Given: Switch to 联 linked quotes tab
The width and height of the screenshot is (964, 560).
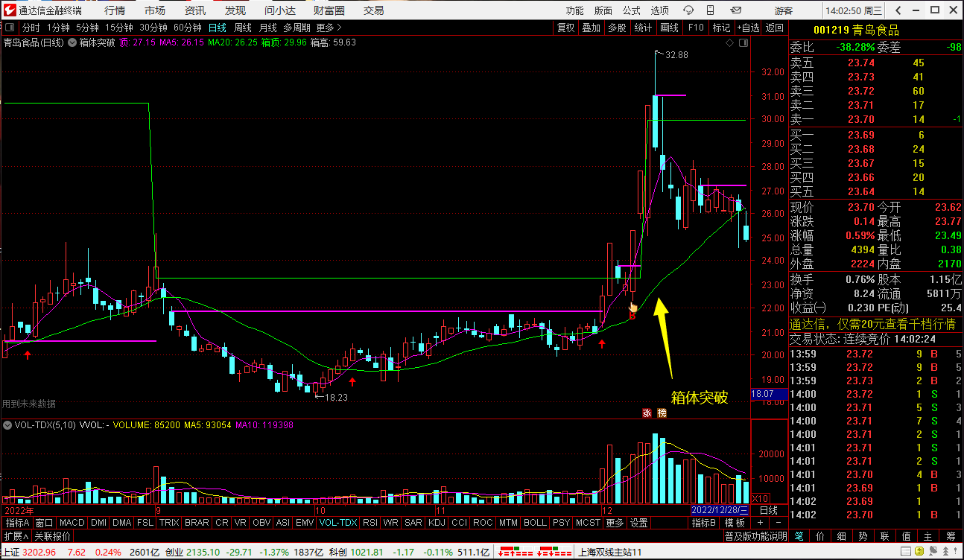Looking at the screenshot, I should (x=885, y=535).
